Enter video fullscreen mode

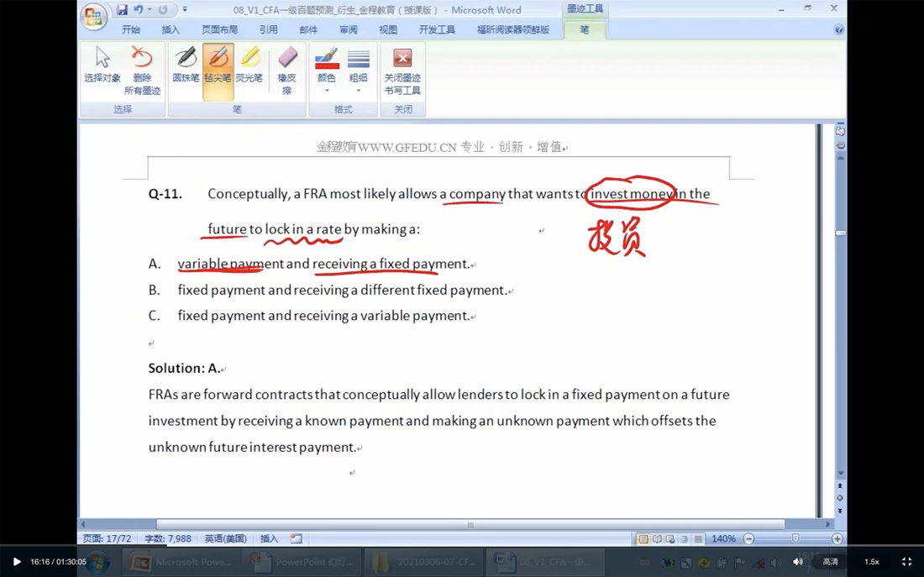[x=907, y=562]
